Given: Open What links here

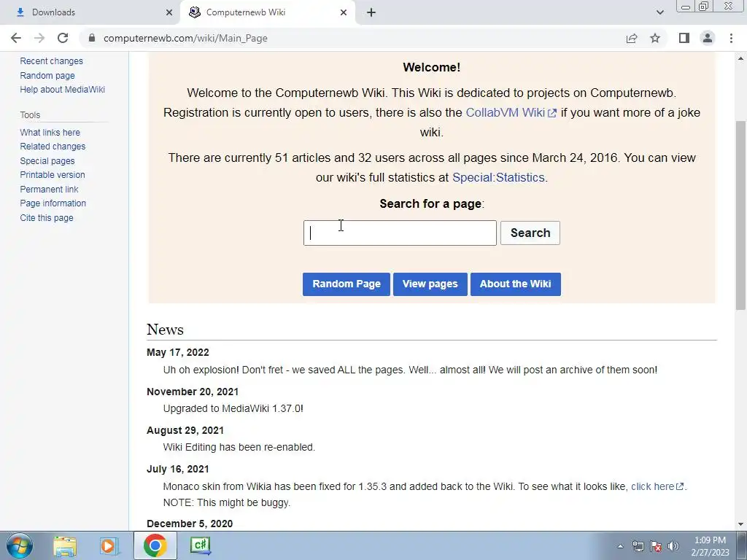Looking at the screenshot, I should tap(50, 133).
